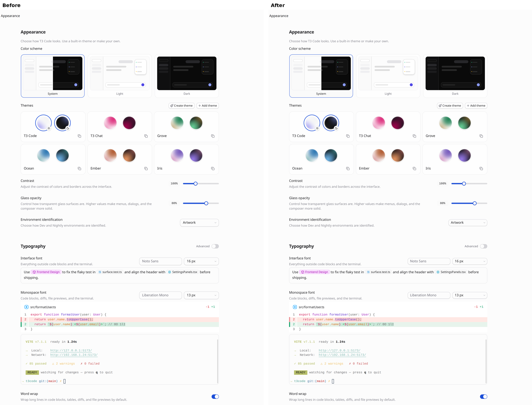The image size is (532, 405).
Task: Pick Iris dark purple swatch in After panel
Action: (x=464, y=155)
